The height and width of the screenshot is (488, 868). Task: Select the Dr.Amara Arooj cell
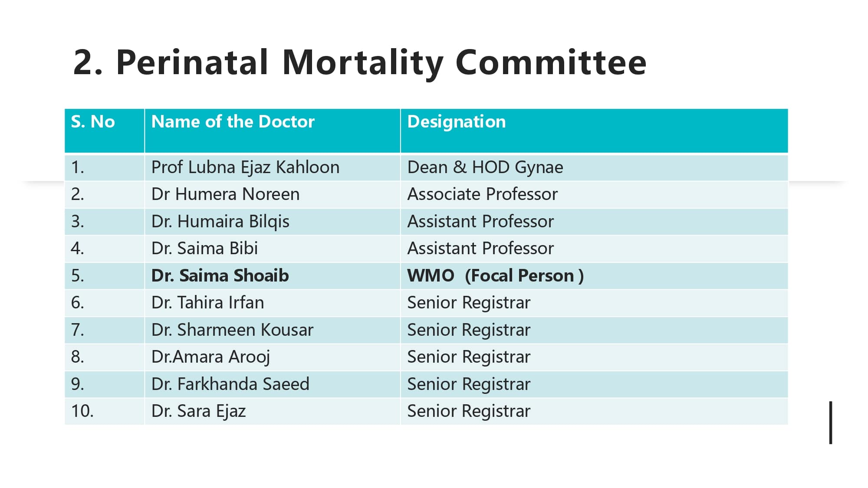coord(272,357)
